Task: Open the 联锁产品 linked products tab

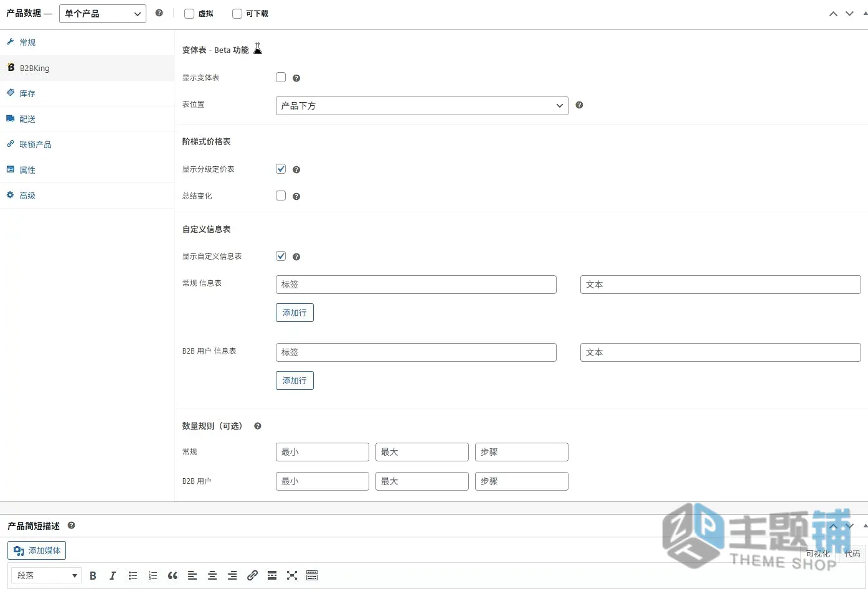Action: click(87, 144)
